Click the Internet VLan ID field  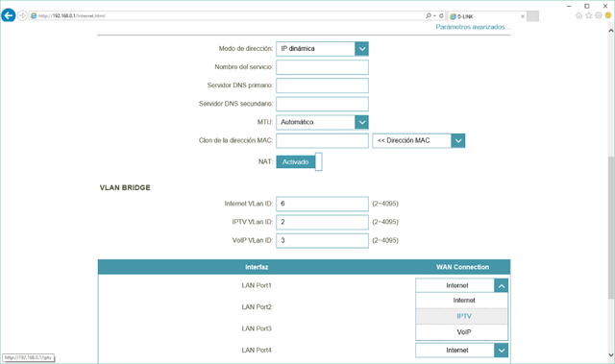pos(322,204)
